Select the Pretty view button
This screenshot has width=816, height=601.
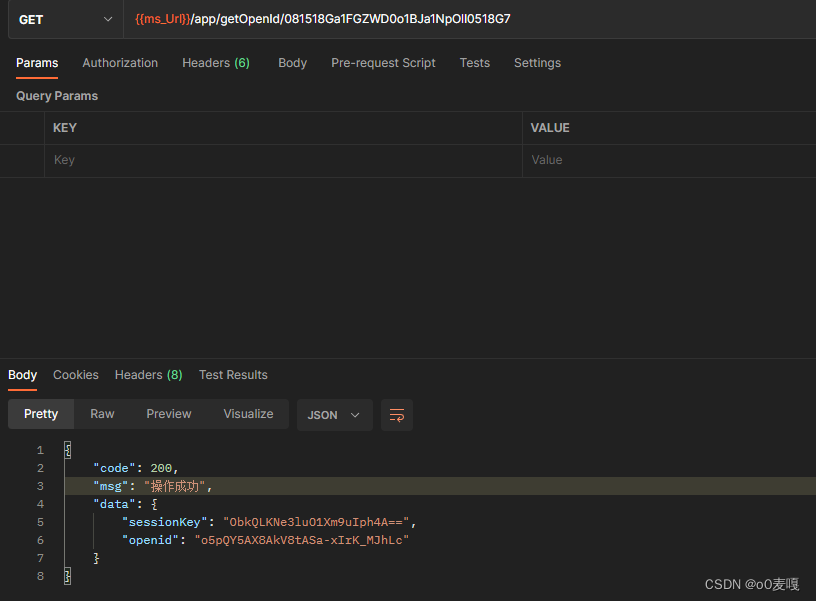[x=41, y=414]
